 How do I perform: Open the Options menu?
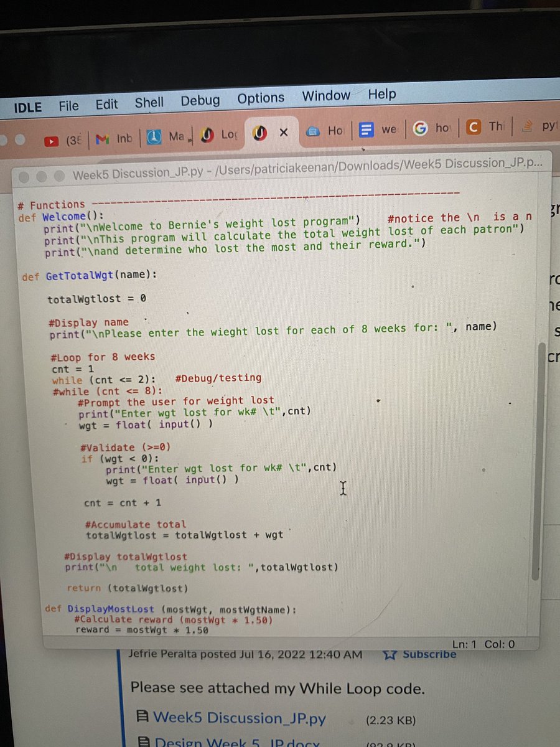(261, 98)
